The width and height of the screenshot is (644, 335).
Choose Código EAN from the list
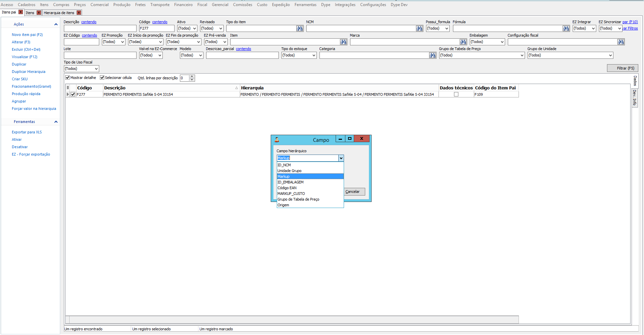click(x=310, y=188)
